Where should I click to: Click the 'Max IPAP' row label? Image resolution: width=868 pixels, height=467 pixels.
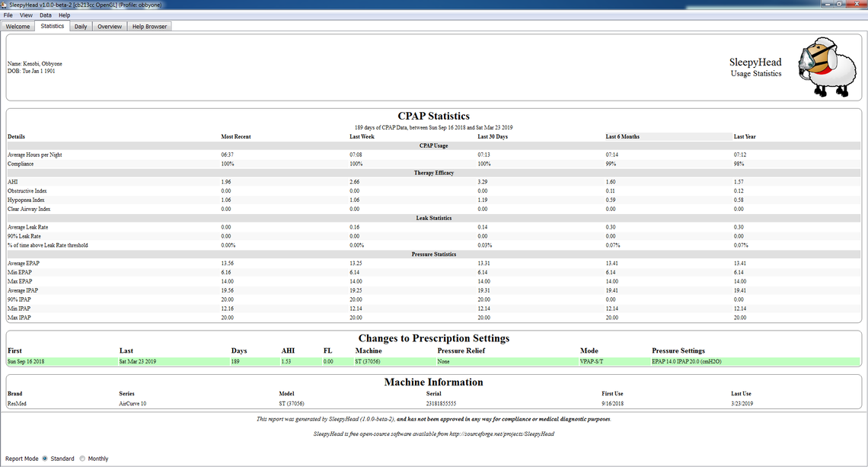click(19, 318)
